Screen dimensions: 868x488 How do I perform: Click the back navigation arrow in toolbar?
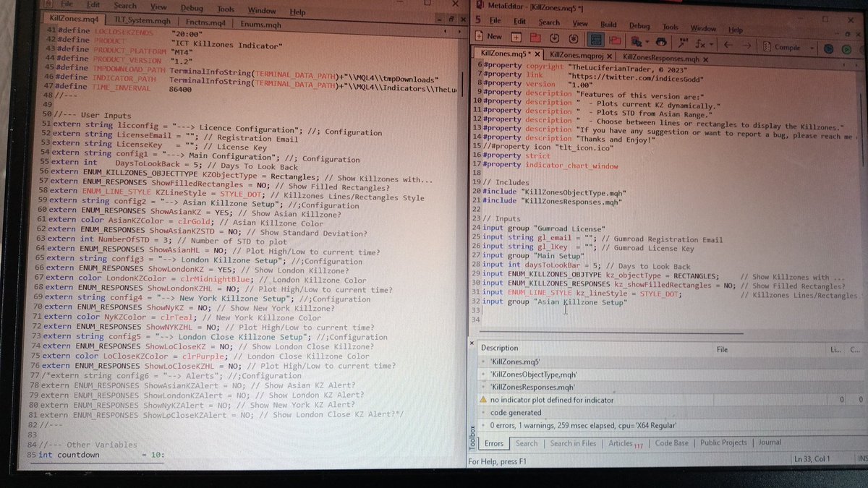pyautogui.click(x=728, y=45)
